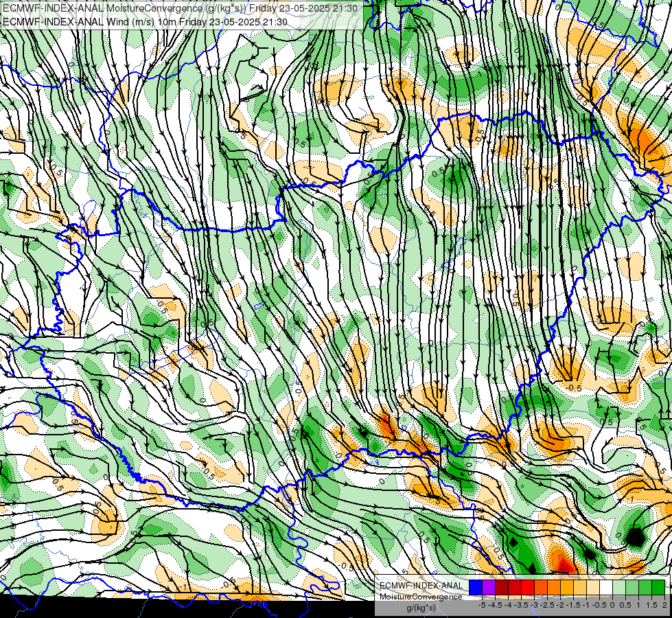Screen dimensions: 672x618
Task: Click the white swatch in the legend
Action: [x=606, y=588]
